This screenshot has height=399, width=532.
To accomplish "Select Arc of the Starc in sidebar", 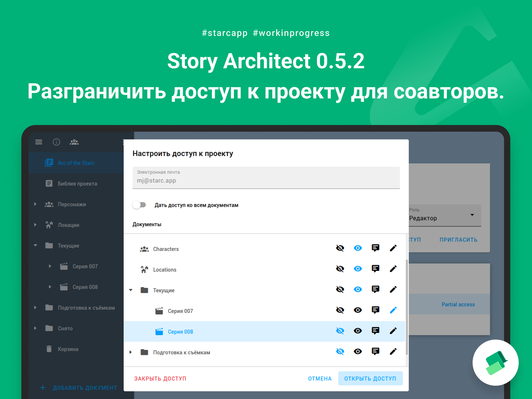I will click(x=76, y=163).
